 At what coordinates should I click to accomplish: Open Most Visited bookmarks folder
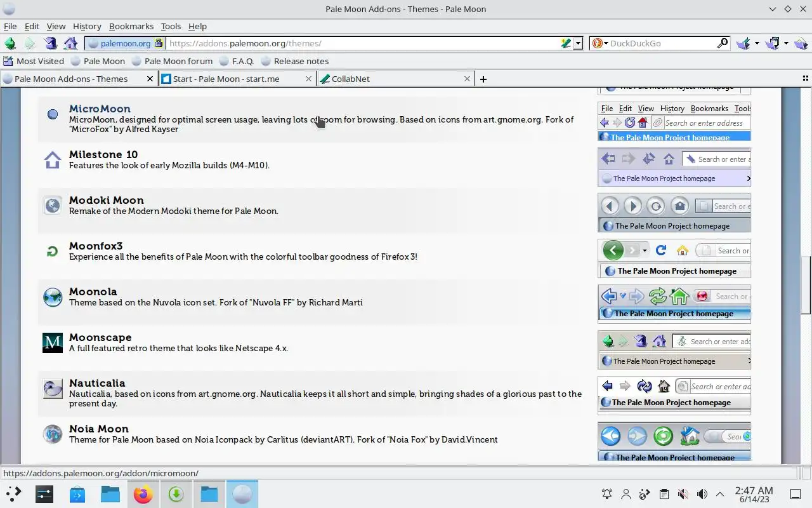34,61
